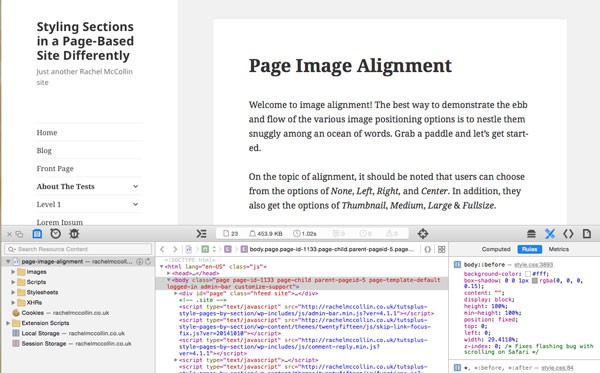The width and height of the screenshot is (600, 373).
Task: Toggle the console prompt icon
Action: (x=201, y=234)
